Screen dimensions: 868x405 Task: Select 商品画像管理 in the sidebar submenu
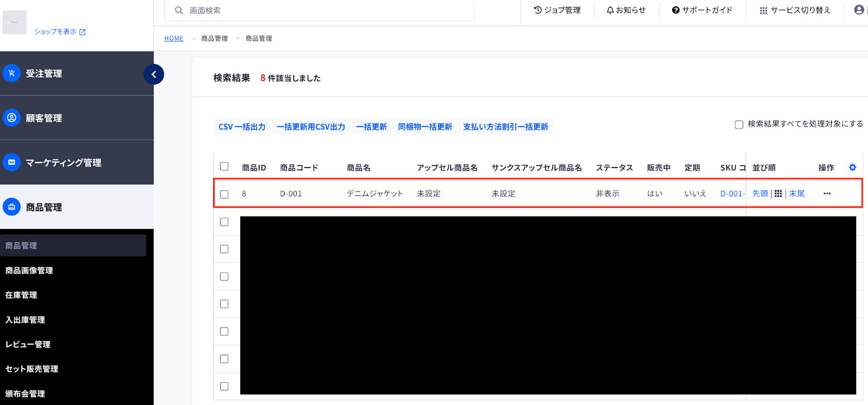tap(29, 271)
